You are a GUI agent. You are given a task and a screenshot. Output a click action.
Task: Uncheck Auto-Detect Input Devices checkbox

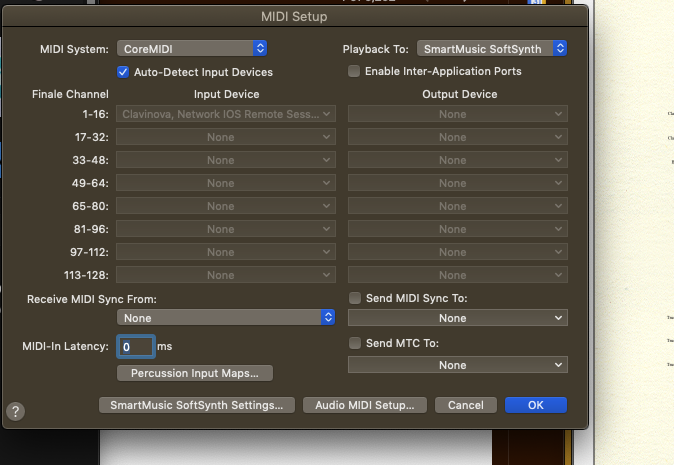click(x=124, y=72)
